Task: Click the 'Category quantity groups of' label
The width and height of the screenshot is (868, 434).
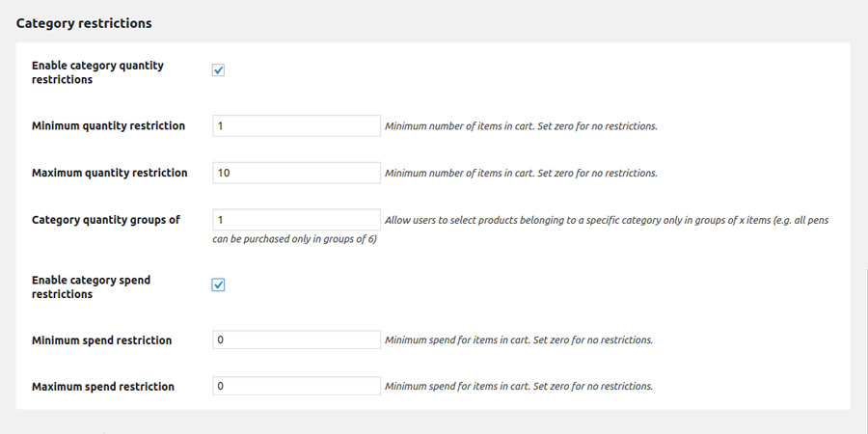Action: [105, 221]
